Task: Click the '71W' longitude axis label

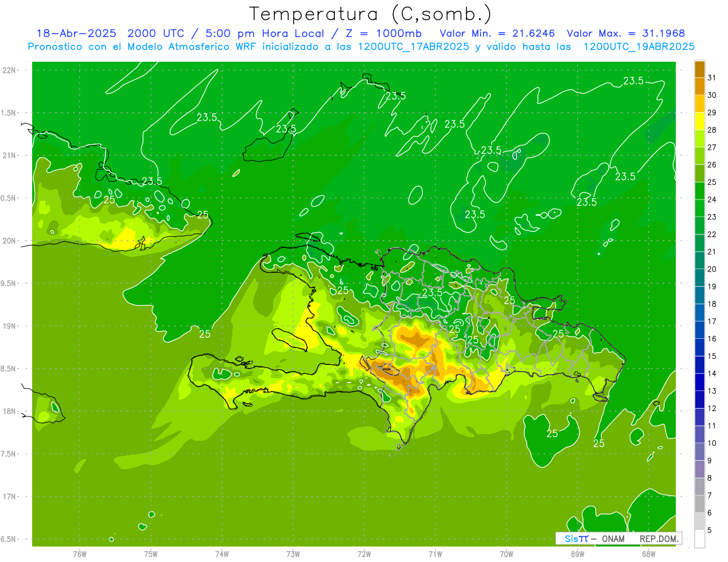Action: (435, 554)
